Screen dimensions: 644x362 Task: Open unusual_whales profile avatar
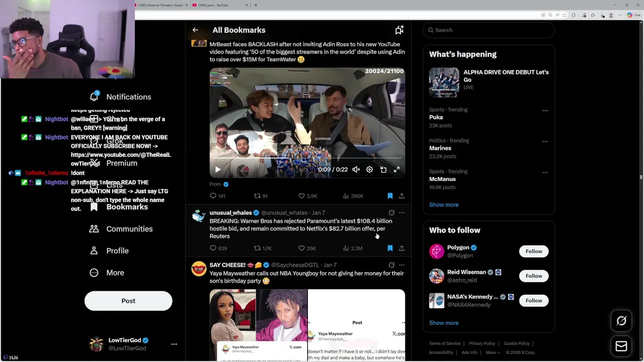[199, 217]
